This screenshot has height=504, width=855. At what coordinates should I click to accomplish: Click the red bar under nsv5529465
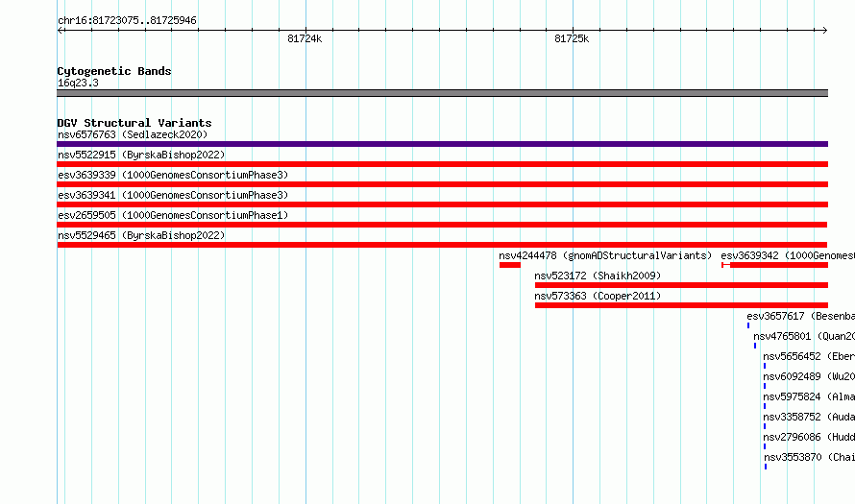coord(442,245)
